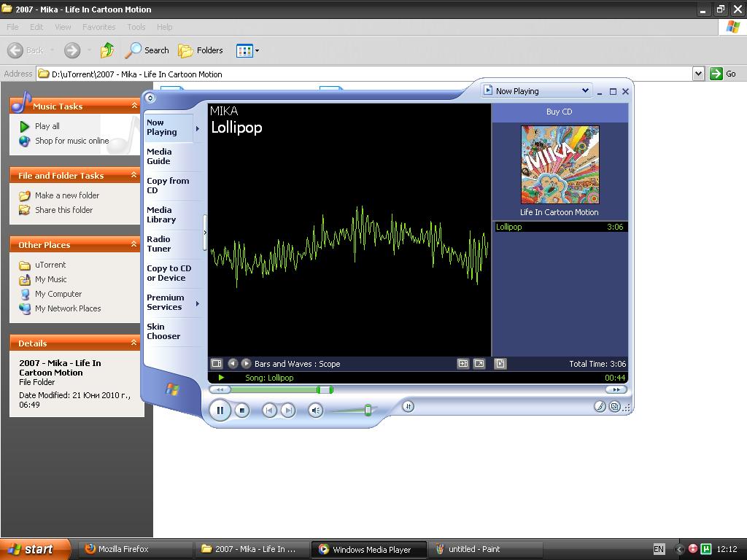
Task: Click the Buy CD link
Action: pos(559,112)
